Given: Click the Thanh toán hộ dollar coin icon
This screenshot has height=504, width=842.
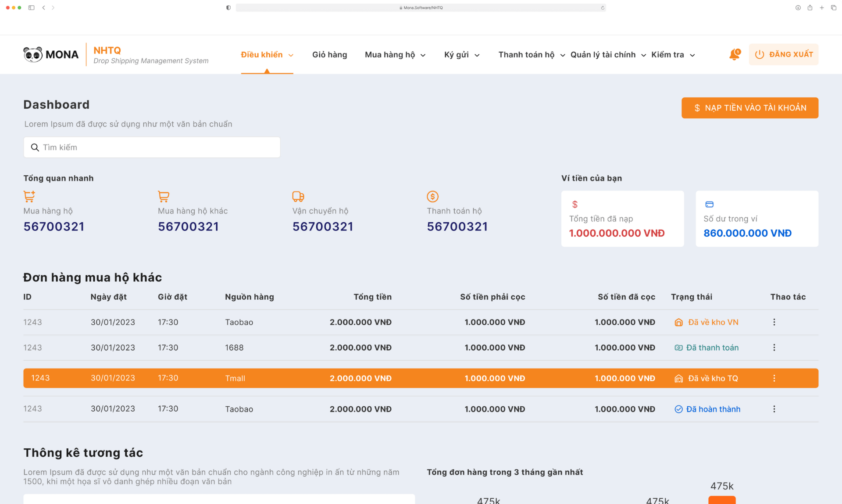Looking at the screenshot, I should 432,196.
